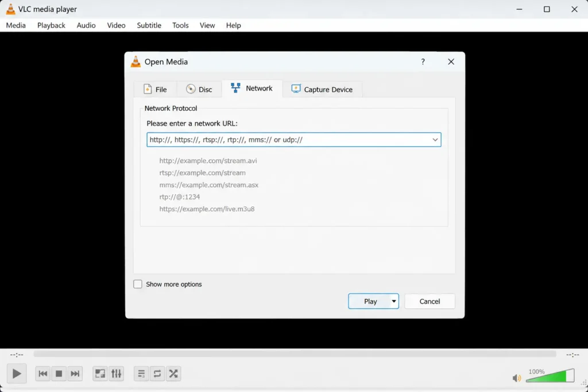
Task: Toggle shuffle random playback icon
Action: 173,374
